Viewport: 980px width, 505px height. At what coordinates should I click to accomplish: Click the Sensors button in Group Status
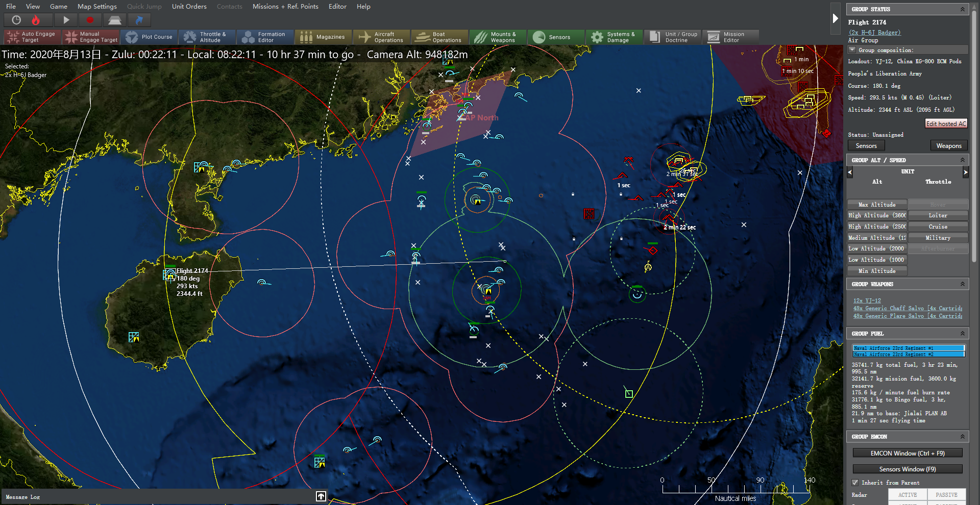[866, 146]
